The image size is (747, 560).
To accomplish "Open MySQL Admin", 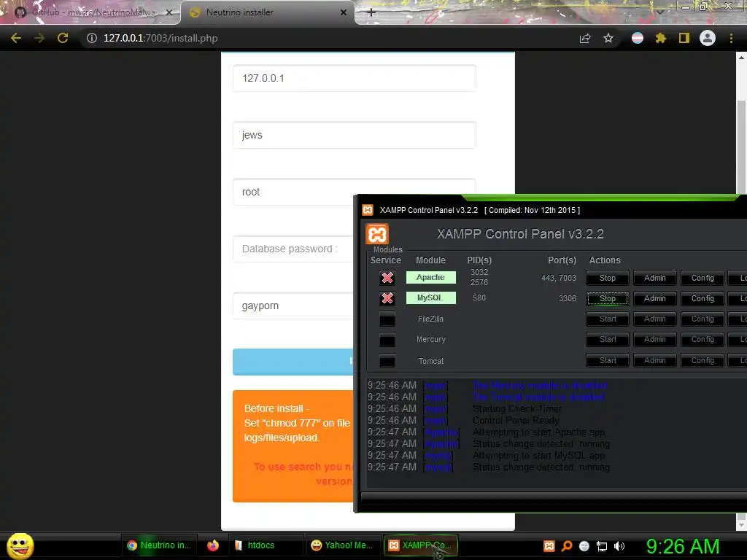I will click(655, 298).
